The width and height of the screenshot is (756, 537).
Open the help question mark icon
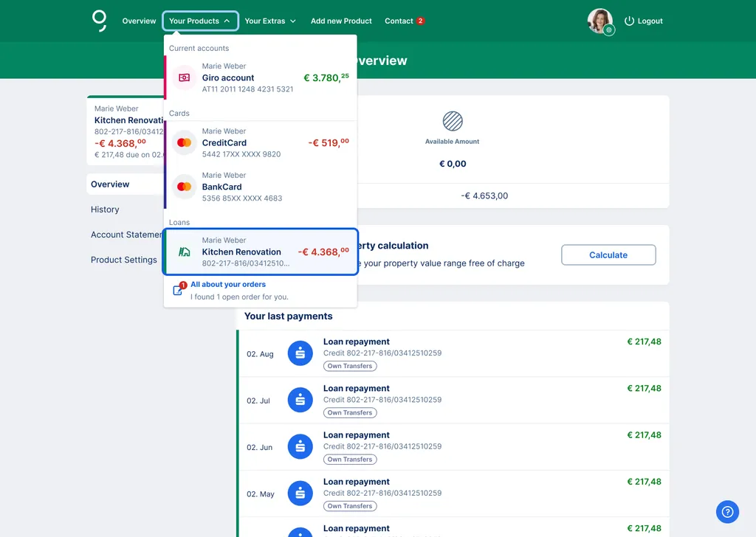tap(727, 512)
